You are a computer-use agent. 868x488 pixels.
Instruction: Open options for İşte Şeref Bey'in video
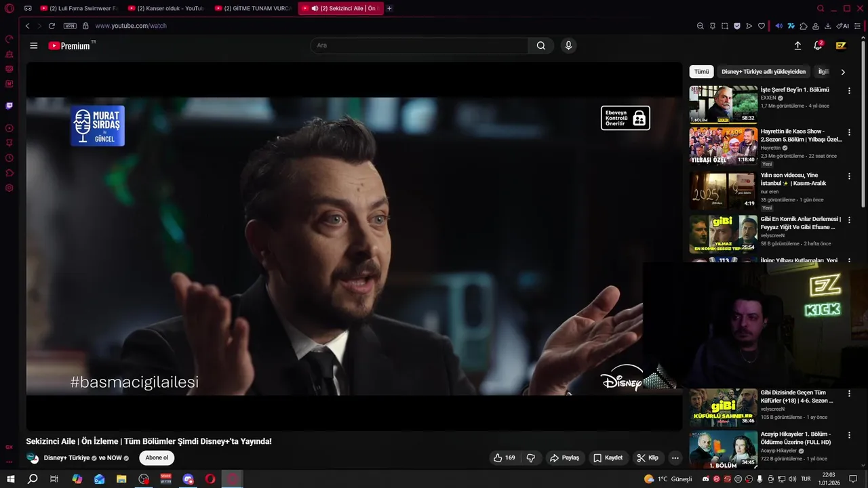click(849, 90)
